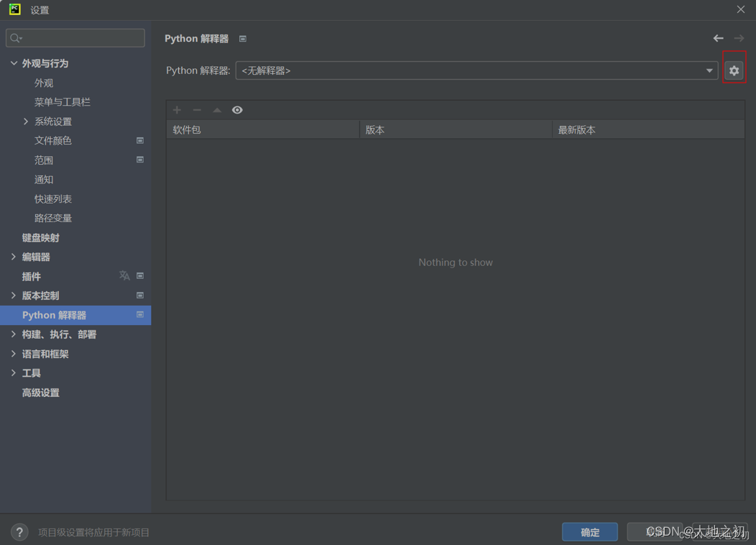Open 路径变量 settings page
The width and height of the screenshot is (756, 545).
tap(52, 218)
